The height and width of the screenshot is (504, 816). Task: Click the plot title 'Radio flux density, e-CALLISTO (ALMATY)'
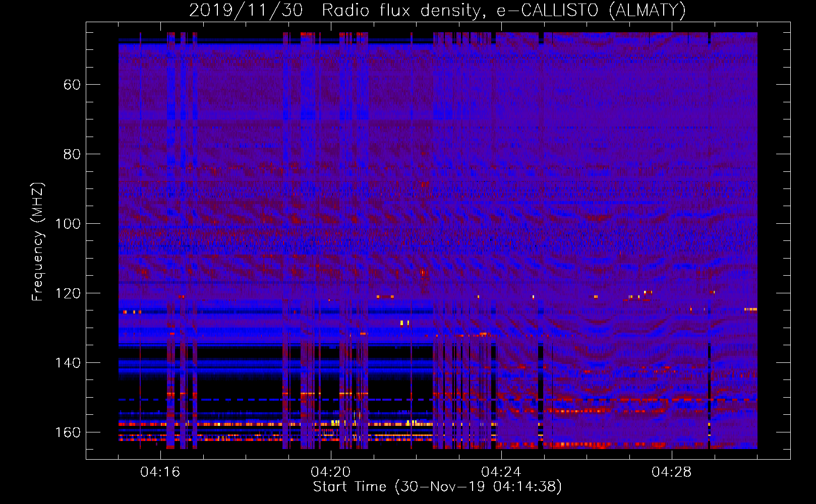504,10
